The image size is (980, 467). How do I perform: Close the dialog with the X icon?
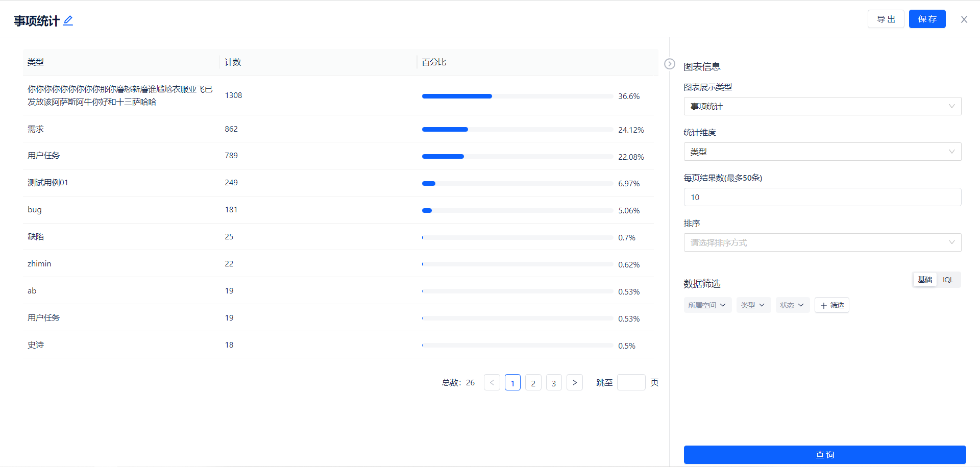(x=964, y=19)
